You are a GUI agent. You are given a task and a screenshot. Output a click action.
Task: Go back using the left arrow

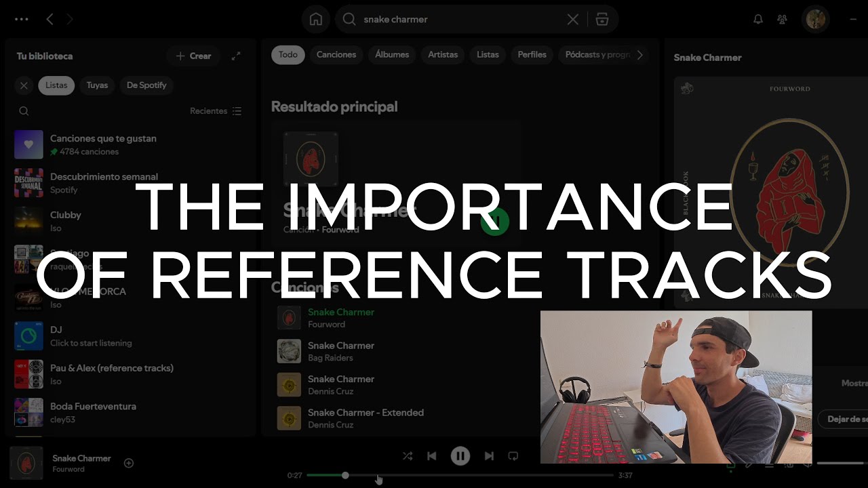click(x=50, y=20)
